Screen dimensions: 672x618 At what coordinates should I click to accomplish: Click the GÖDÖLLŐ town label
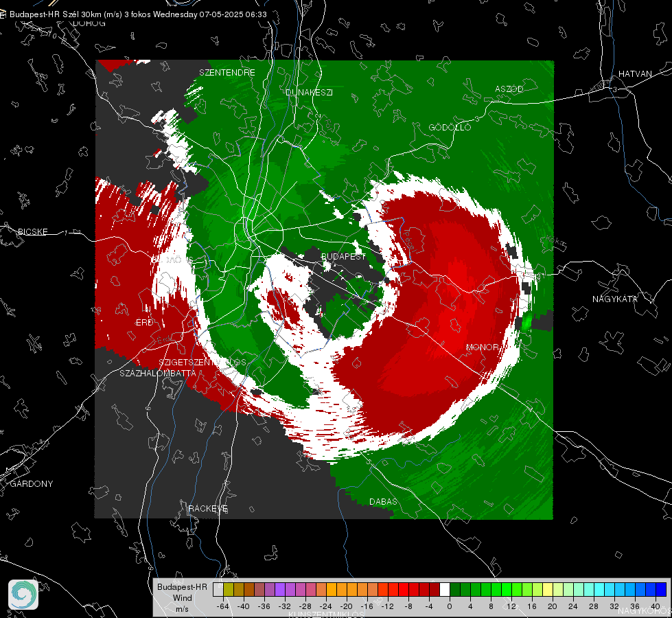coord(450,127)
